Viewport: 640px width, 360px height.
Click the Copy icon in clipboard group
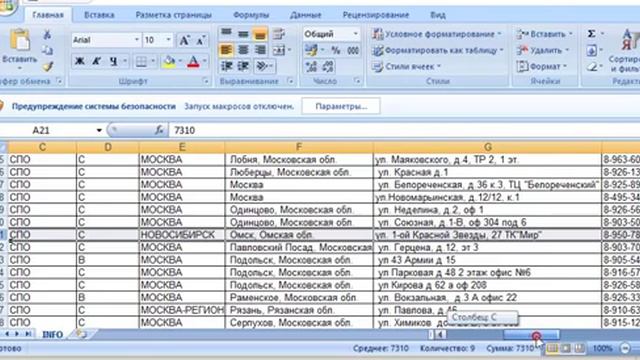(x=47, y=50)
